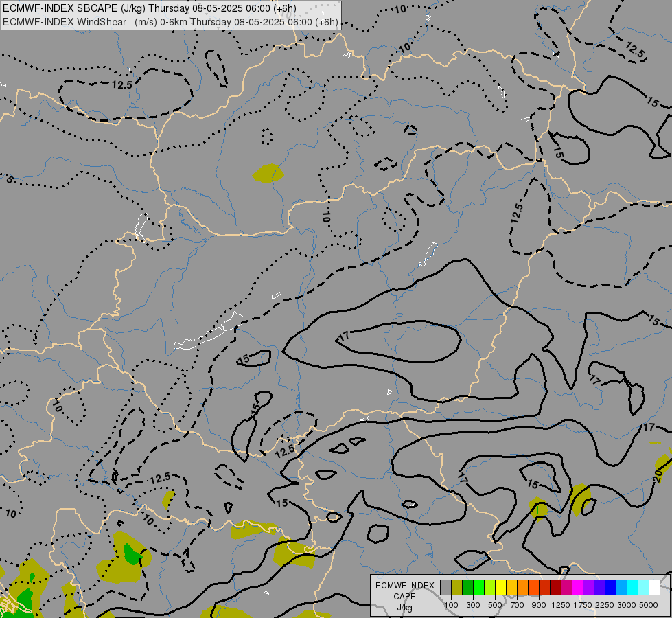The image size is (672, 618).
Task: Click the 300 legend tick label
Action: click(x=473, y=605)
